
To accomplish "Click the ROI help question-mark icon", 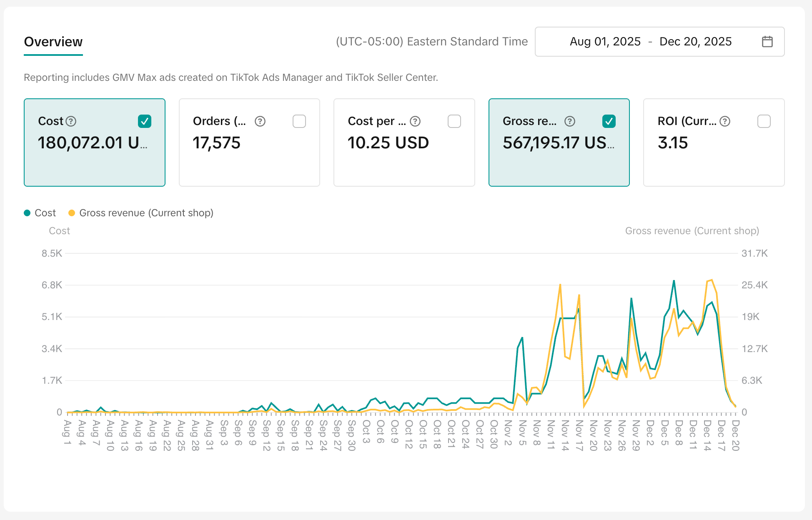I will coord(725,121).
